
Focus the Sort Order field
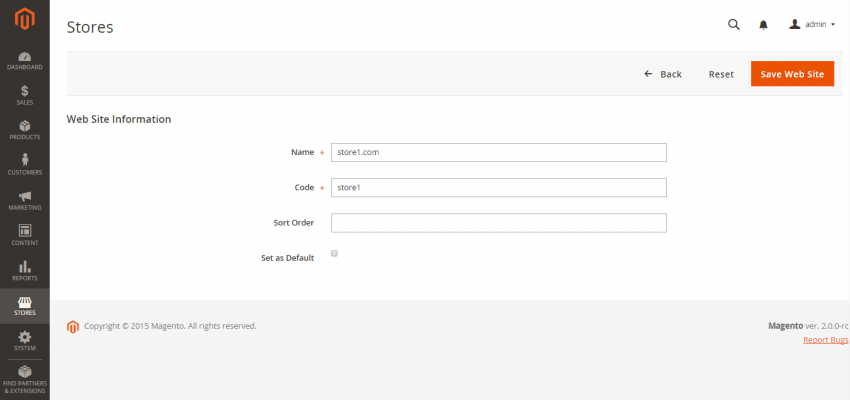[499, 223]
